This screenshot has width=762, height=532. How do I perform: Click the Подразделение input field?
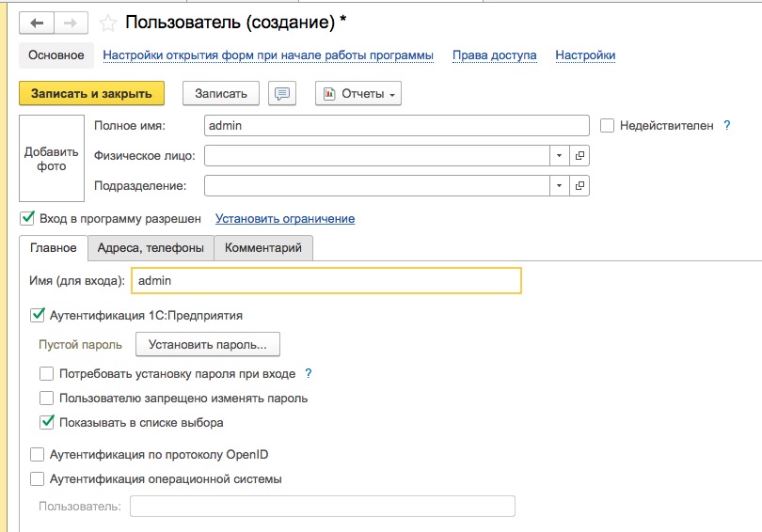377,186
